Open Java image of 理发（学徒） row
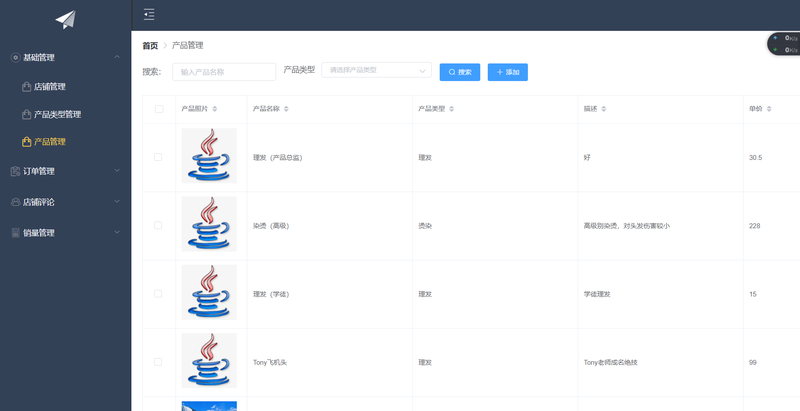Screen dimensions: 800x411 [209, 292]
